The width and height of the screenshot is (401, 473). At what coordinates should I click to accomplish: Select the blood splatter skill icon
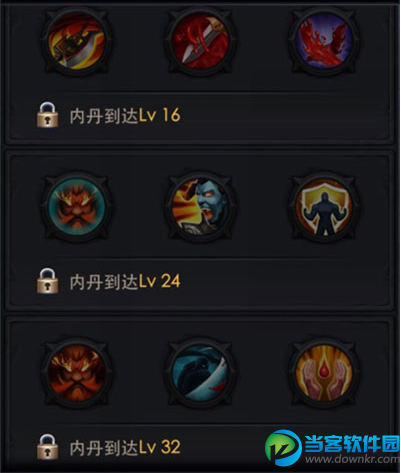pyautogui.click(x=324, y=41)
